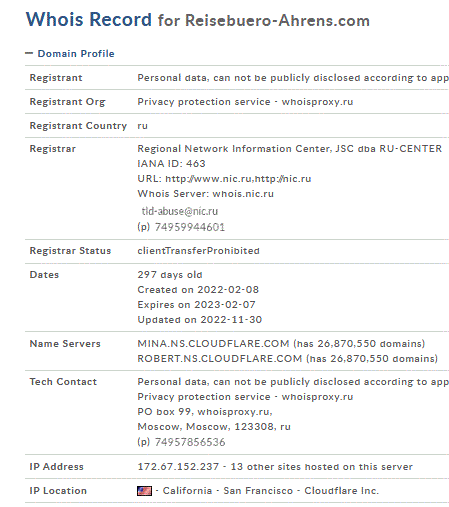Click the 26,870,550 domains count for MINA

(x=359, y=344)
